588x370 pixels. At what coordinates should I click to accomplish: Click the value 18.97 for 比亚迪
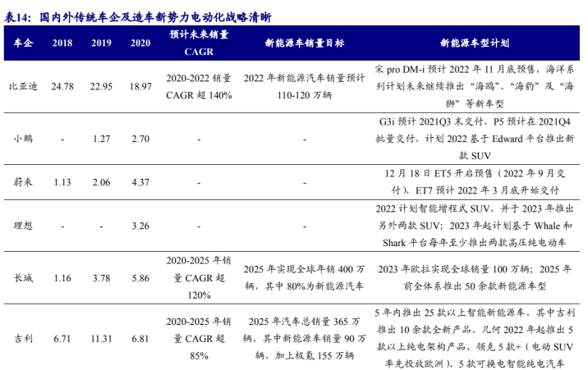pyautogui.click(x=140, y=86)
